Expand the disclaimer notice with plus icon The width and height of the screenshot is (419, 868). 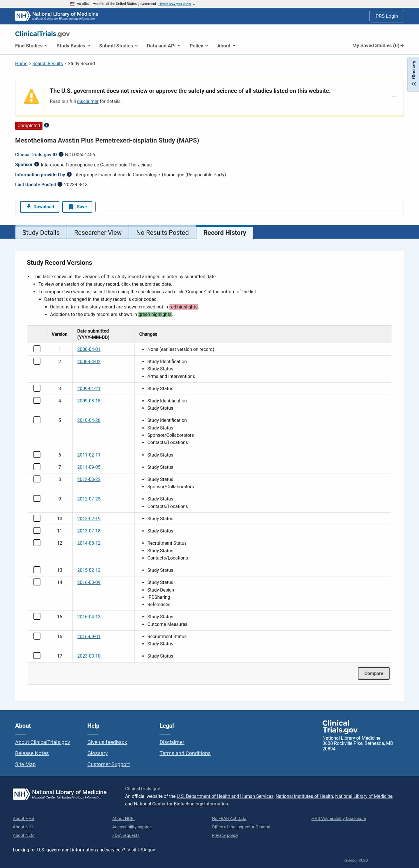click(x=394, y=97)
